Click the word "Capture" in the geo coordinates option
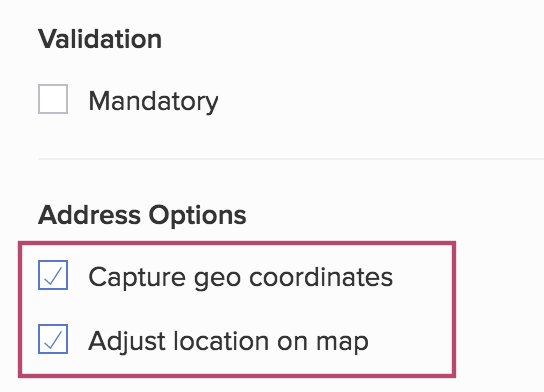 [137, 278]
